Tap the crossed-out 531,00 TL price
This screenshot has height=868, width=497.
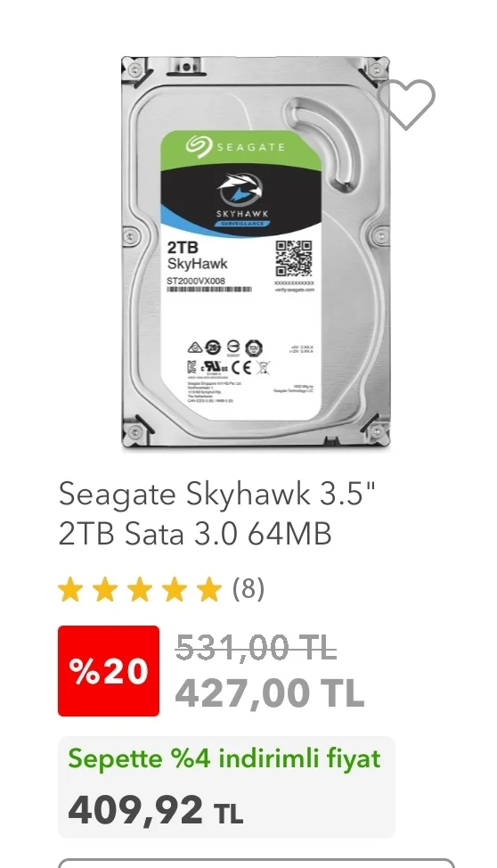pyautogui.click(x=256, y=647)
